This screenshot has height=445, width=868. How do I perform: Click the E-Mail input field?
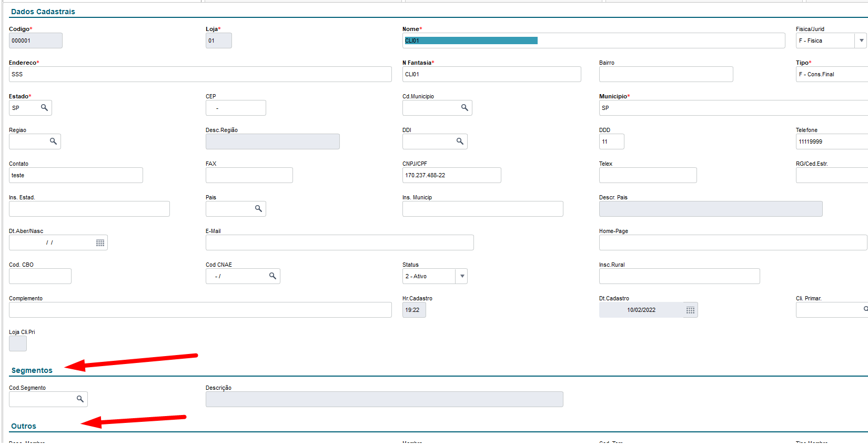click(x=339, y=242)
